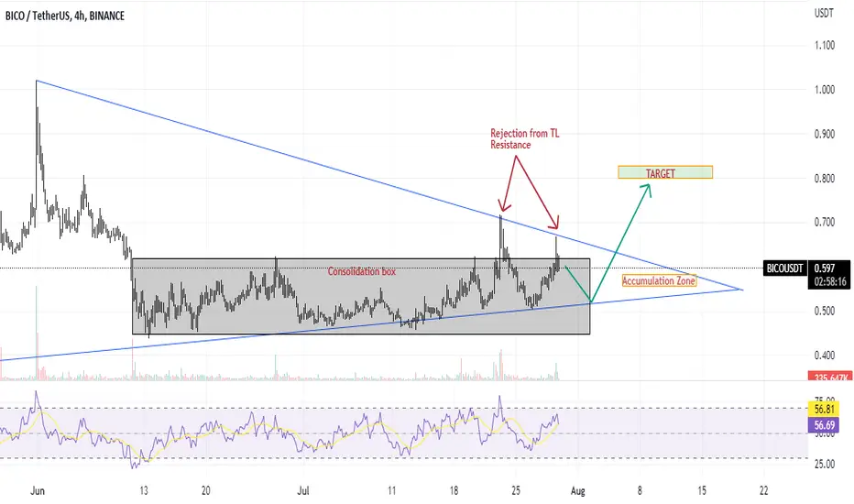Click the 1.000 price axis label

825,90
